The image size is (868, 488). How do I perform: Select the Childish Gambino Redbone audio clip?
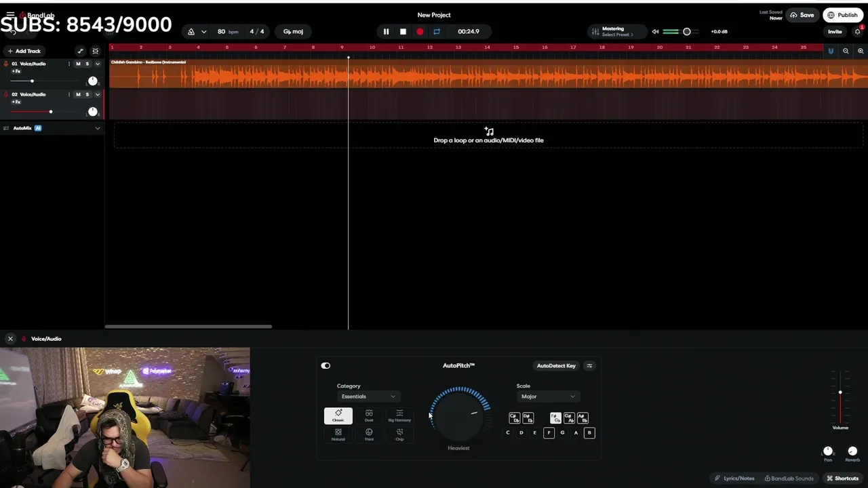tap(488, 73)
